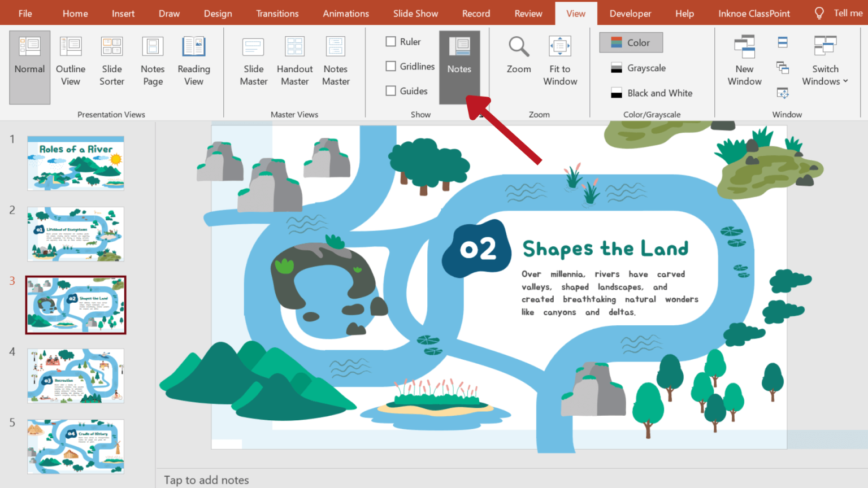Choose the Color mode swatch
868x488 pixels.
click(x=631, y=42)
